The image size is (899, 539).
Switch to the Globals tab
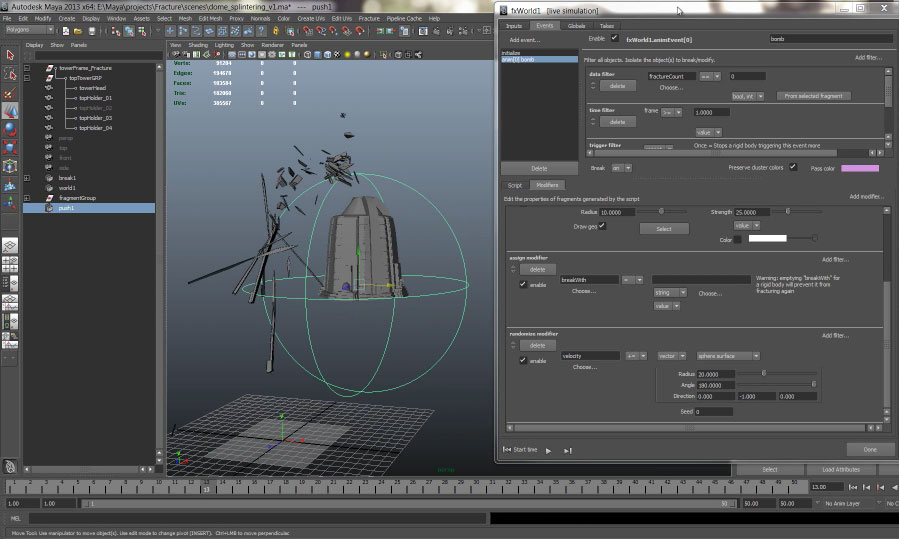(x=576, y=26)
